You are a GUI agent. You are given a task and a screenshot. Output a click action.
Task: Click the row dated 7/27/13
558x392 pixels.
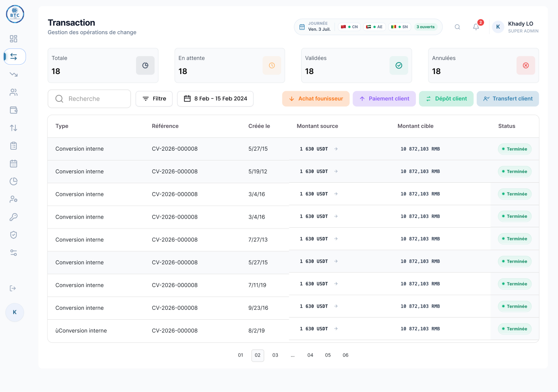(x=293, y=240)
